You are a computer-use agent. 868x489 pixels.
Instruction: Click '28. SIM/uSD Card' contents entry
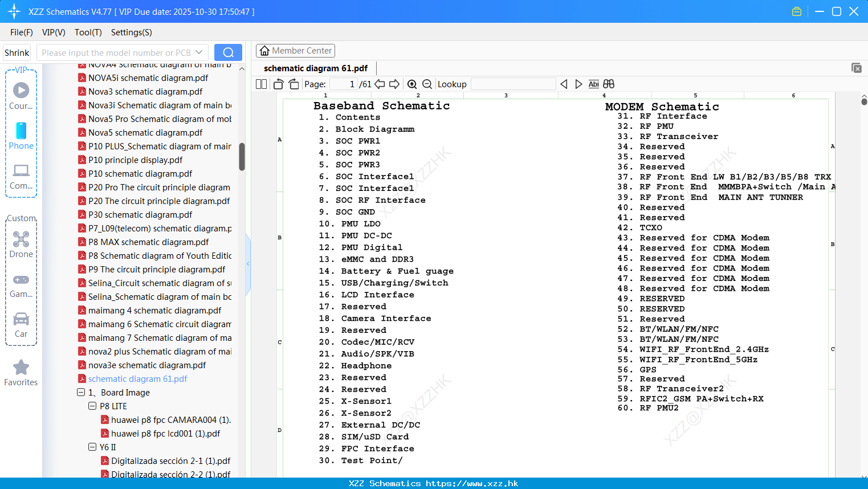pyautogui.click(x=364, y=437)
